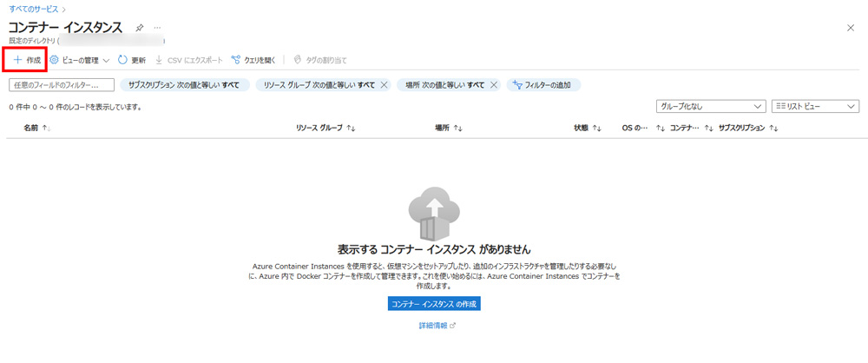Click タグの割り当て tag icon

297,60
